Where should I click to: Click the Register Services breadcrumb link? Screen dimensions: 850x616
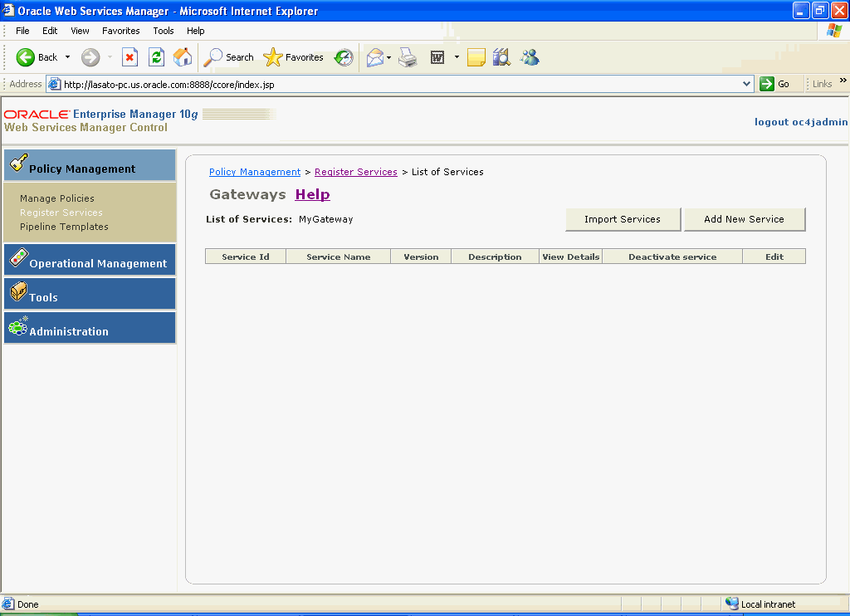(355, 172)
